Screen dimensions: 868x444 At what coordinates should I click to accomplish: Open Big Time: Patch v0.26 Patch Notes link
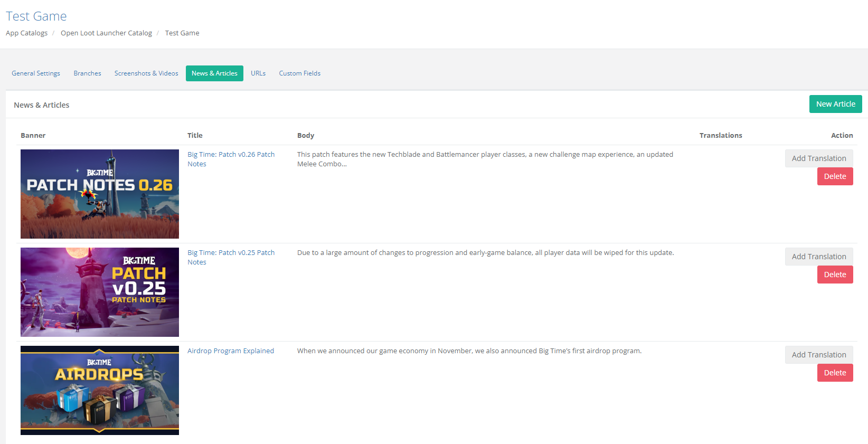pos(231,155)
